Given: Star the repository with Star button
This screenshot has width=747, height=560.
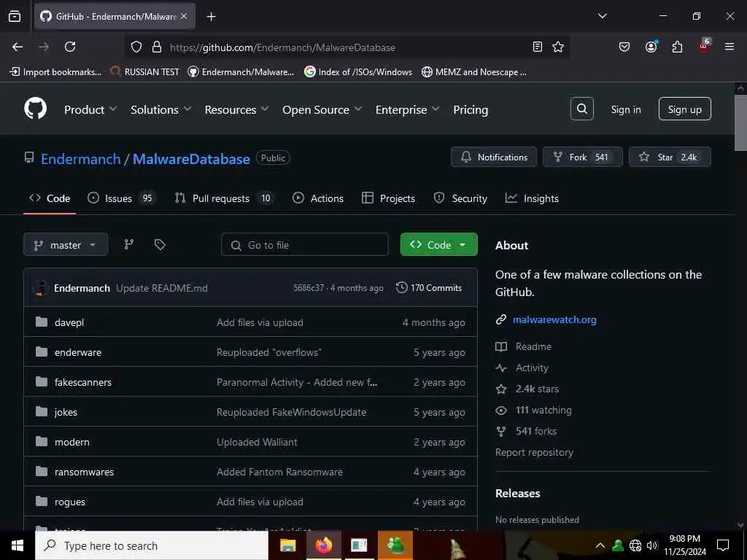Looking at the screenshot, I should pyautogui.click(x=670, y=157).
